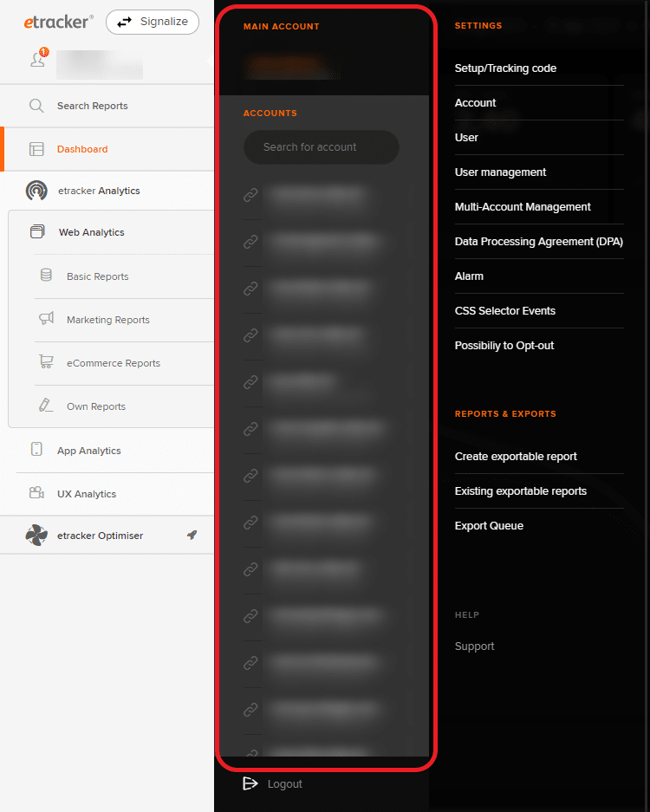Click the Own Reports pencil icon
This screenshot has height=812, width=650.
46,405
